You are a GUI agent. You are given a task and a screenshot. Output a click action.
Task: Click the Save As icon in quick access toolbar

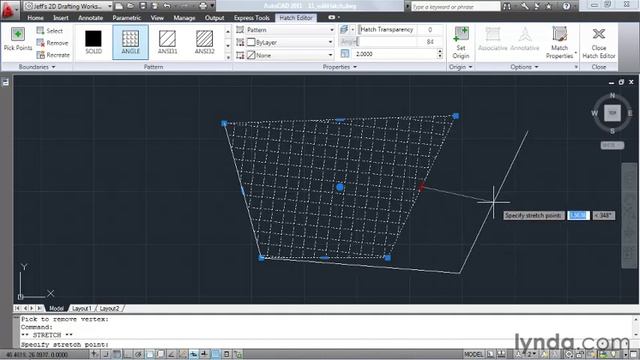point(155,6)
